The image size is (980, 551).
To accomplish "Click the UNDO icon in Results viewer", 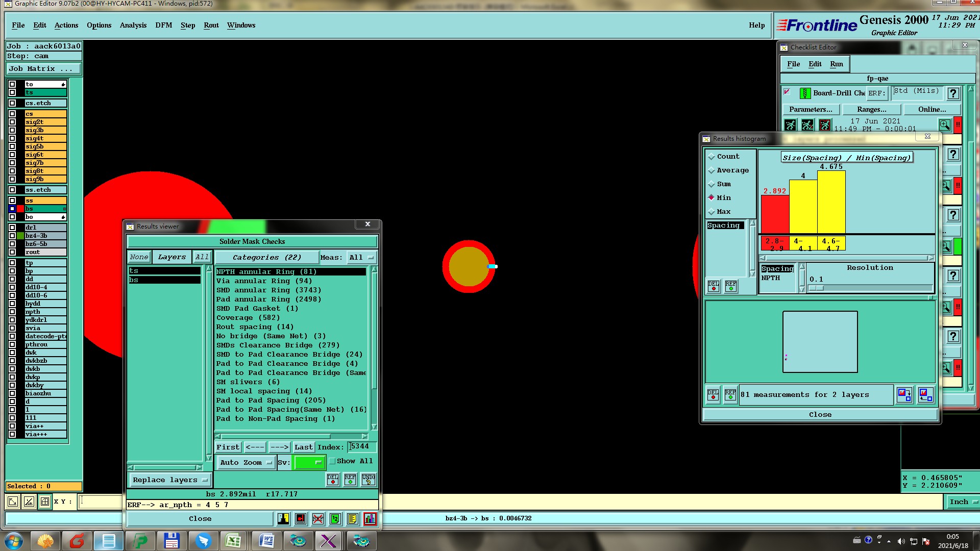I will tap(368, 479).
